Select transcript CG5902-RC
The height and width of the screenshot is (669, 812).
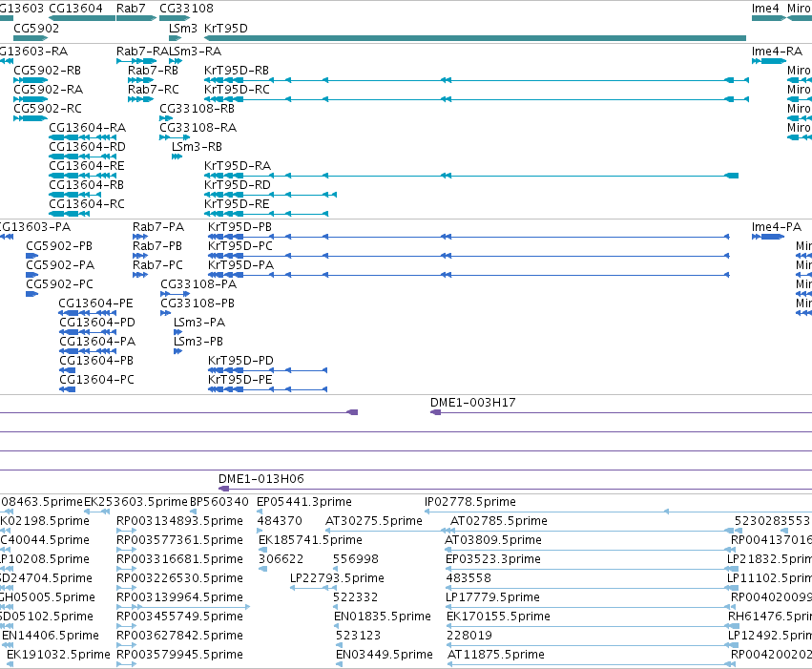tap(48, 109)
